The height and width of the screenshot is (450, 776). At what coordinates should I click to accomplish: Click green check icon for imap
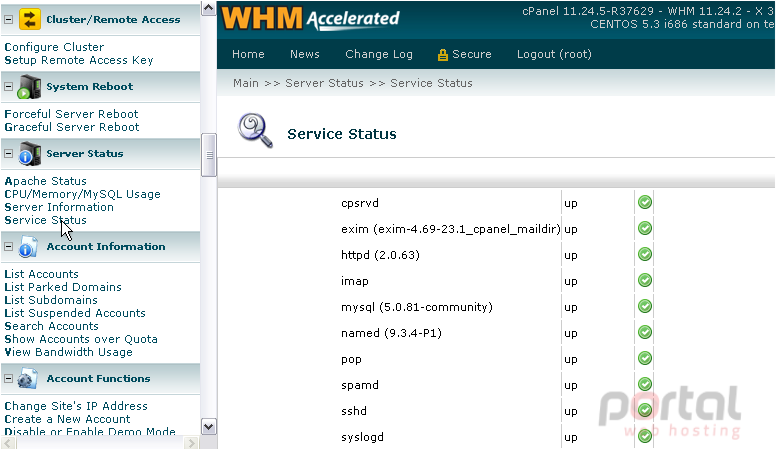[644, 280]
